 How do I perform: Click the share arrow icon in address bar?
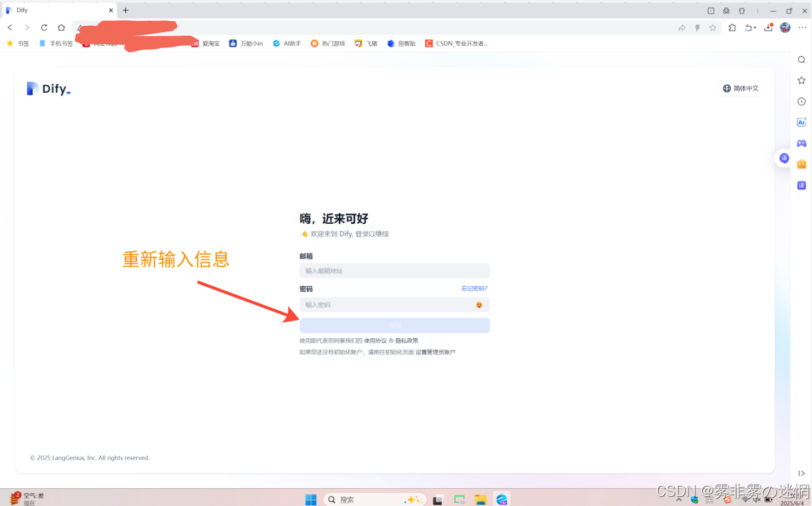coord(682,27)
